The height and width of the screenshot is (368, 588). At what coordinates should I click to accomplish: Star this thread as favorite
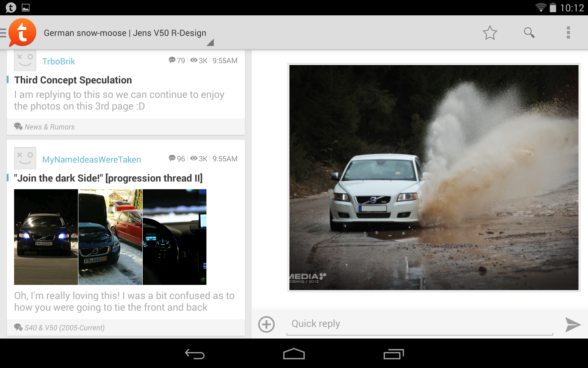click(x=490, y=33)
